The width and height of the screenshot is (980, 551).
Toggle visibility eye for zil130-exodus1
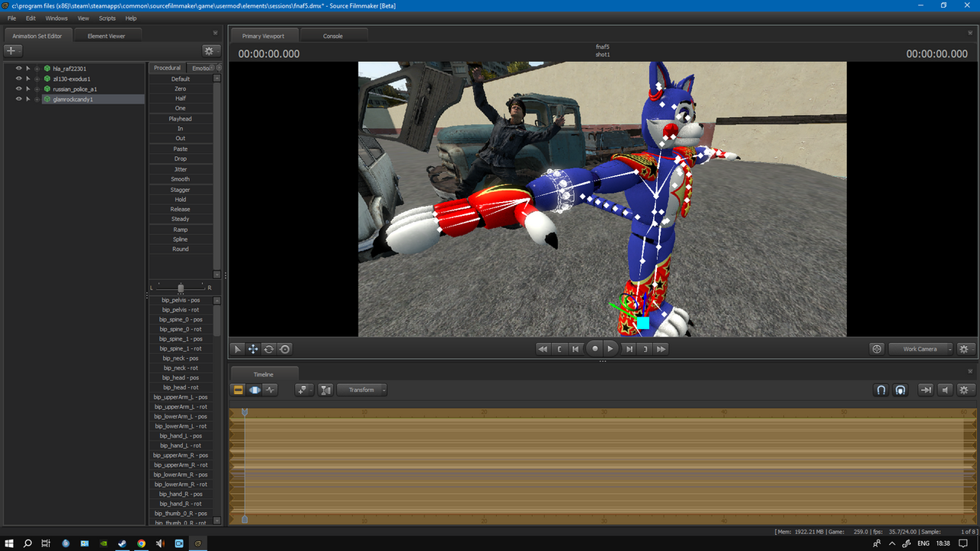pyautogui.click(x=18, y=79)
